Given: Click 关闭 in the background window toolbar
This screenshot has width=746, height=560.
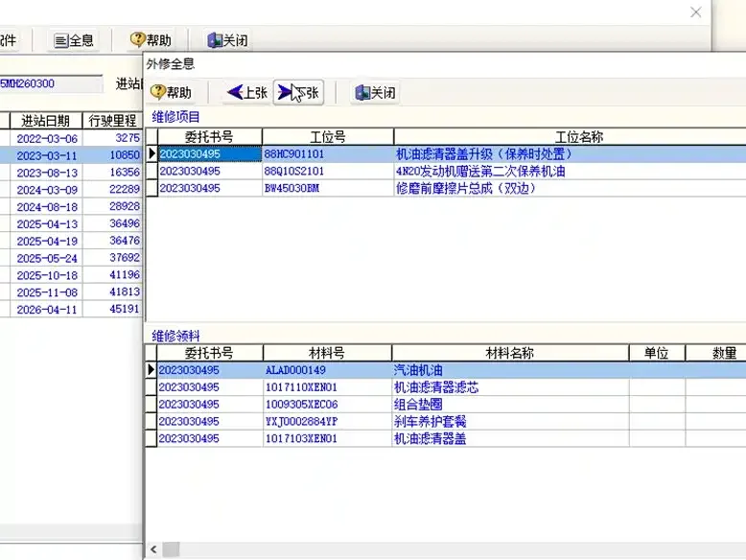Looking at the screenshot, I should 227,40.
